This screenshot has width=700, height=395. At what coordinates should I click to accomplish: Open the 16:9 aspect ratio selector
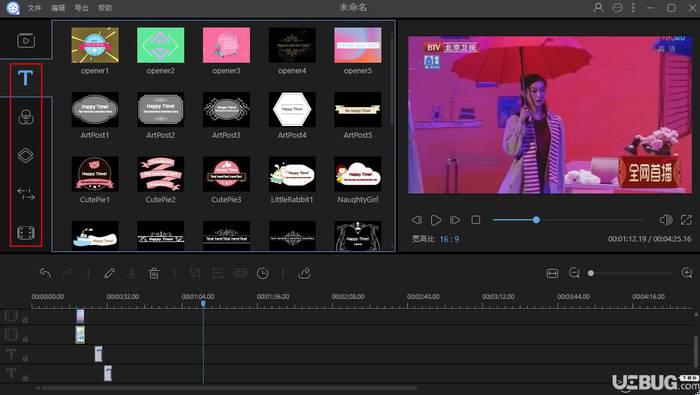(449, 239)
